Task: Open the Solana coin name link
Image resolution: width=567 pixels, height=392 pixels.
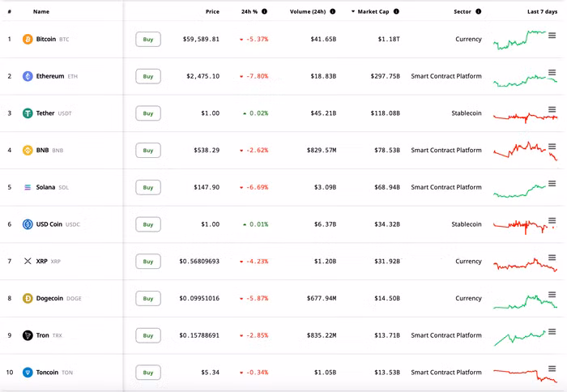Action: pos(45,187)
